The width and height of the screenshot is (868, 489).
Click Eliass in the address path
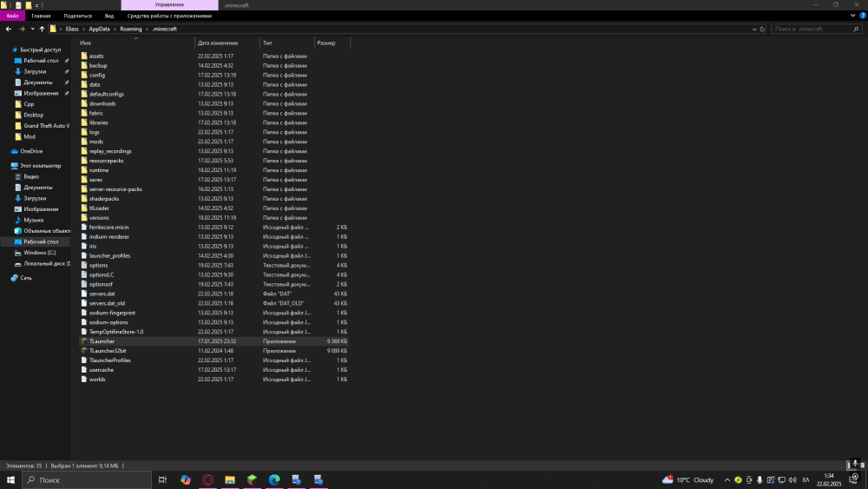coord(72,29)
